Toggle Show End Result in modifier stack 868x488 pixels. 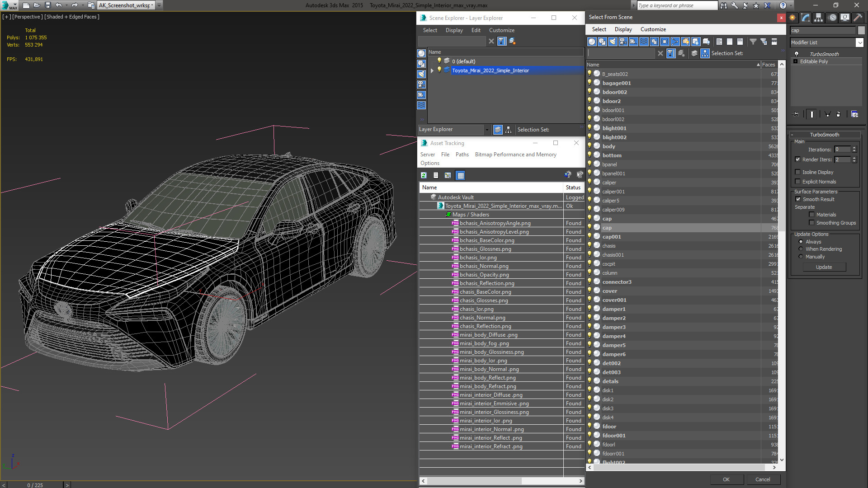[x=812, y=114]
